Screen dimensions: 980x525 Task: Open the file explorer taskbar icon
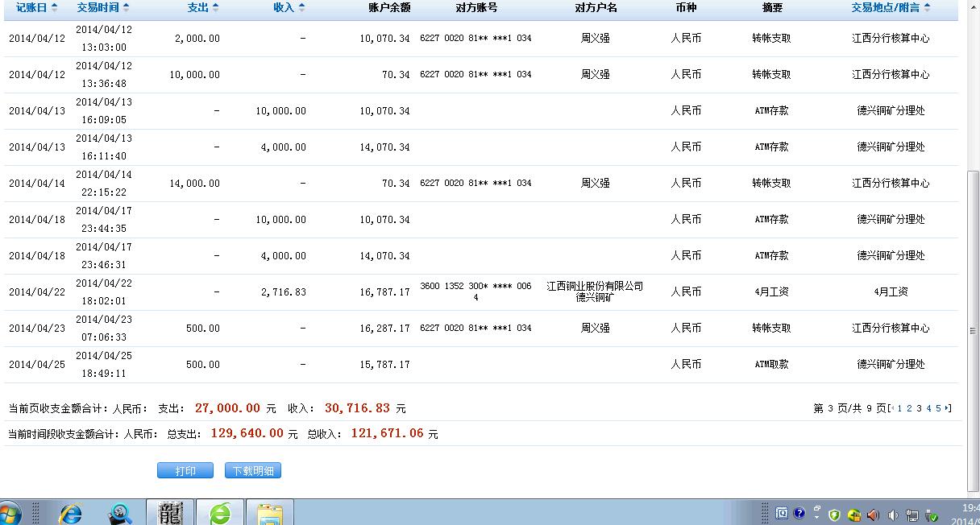[269, 513]
